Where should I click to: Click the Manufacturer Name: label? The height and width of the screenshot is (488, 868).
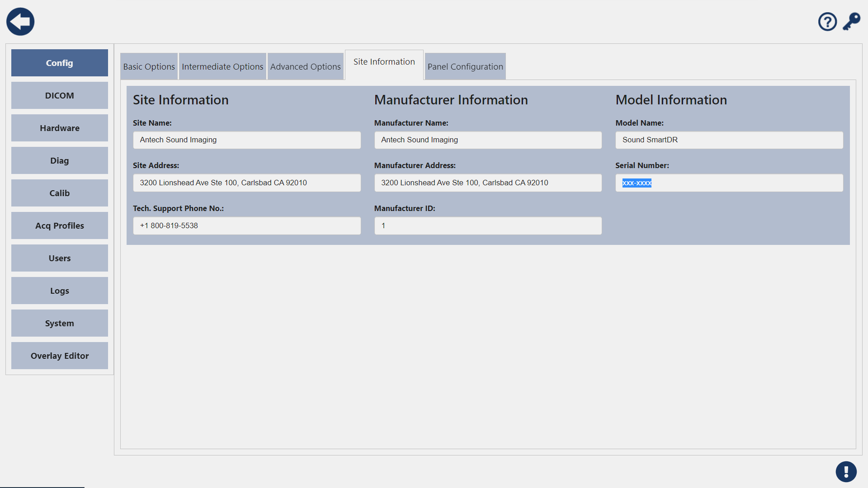pyautogui.click(x=411, y=123)
